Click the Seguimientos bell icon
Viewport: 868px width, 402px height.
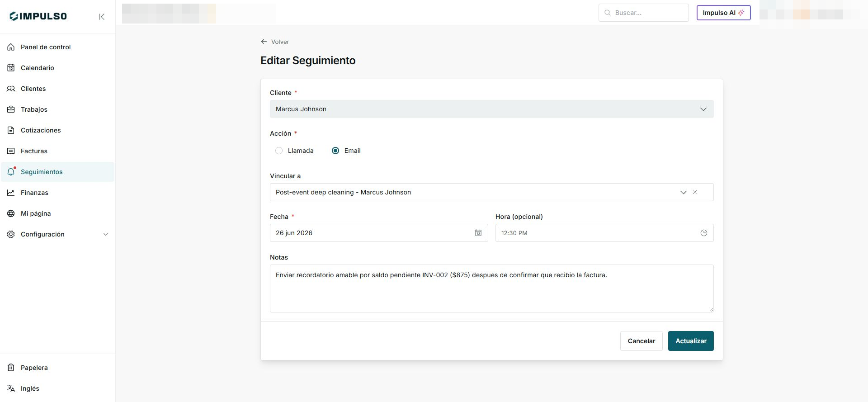[11, 172]
